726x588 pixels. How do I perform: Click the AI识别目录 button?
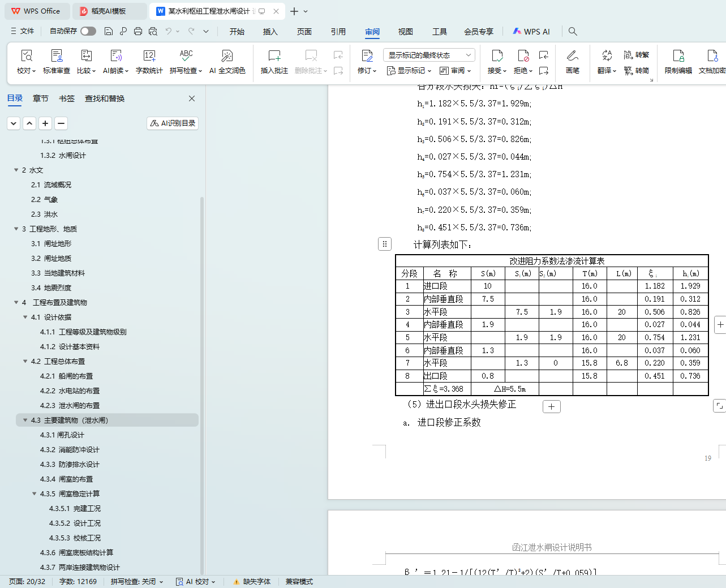(173, 123)
